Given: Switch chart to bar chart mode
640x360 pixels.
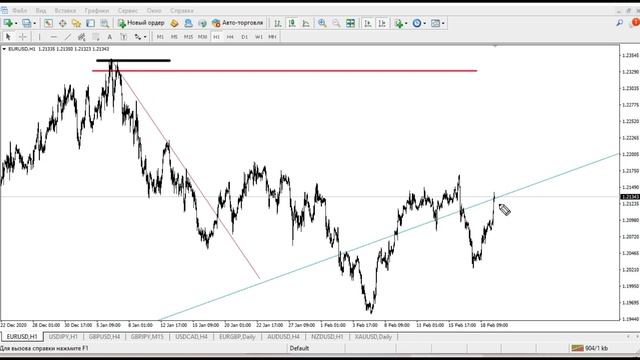Looking at the screenshot, I should coord(278,23).
